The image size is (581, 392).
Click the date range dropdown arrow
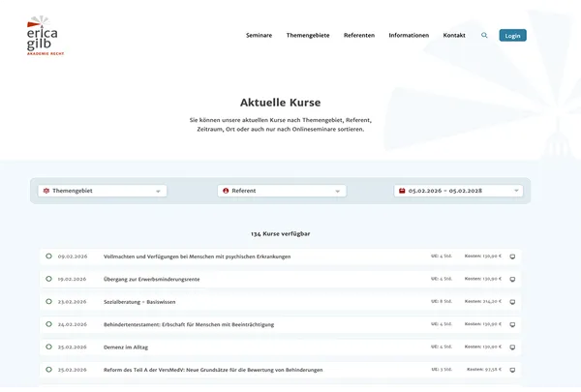pyautogui.click(x=516, y=191)
